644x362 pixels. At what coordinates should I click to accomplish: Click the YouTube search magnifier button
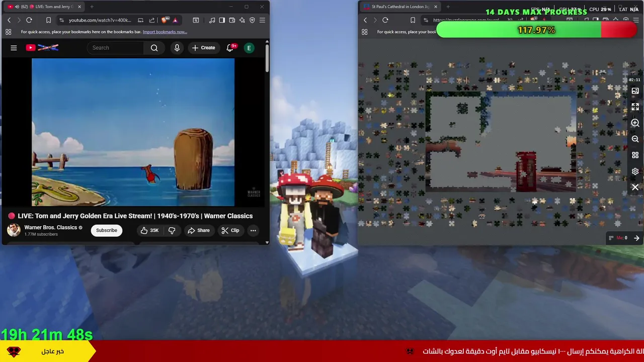coord(154,48)
